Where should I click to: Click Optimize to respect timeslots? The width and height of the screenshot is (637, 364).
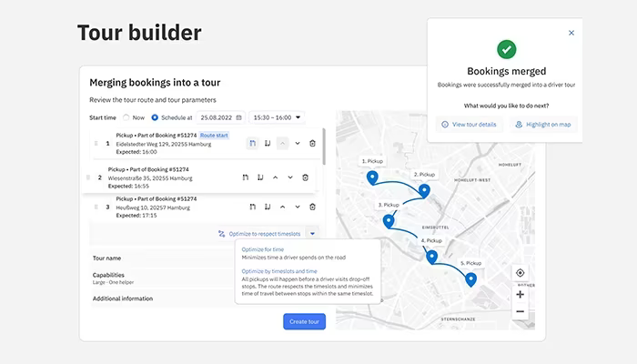[259, 234]
